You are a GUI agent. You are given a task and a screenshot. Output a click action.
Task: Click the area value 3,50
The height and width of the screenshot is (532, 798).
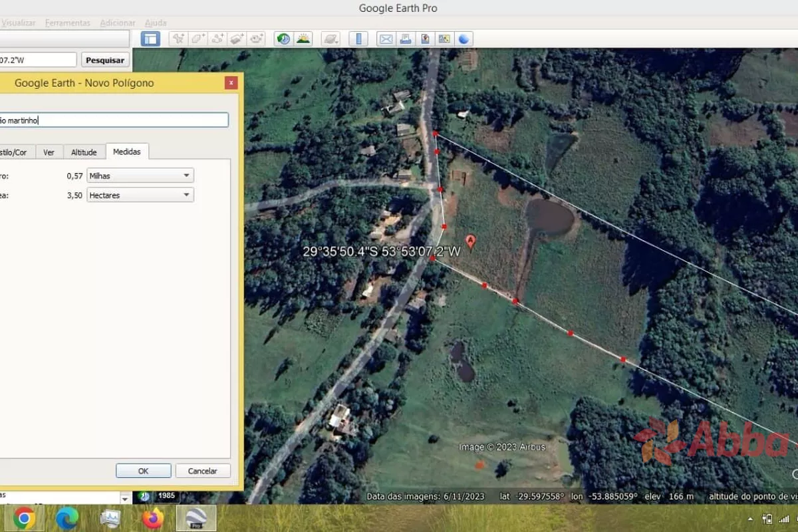pyautogui.click(x=74, y=196)
